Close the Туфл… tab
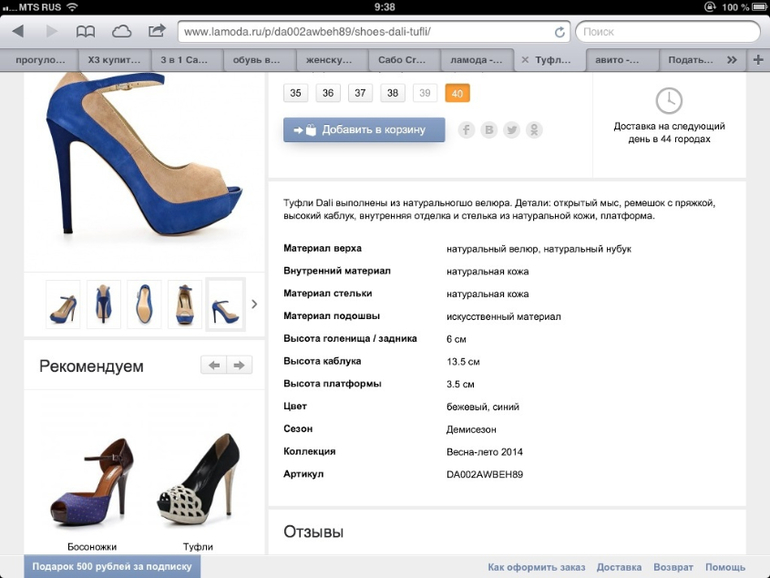This screenshot has width=770, height=578. click(525, 60)
